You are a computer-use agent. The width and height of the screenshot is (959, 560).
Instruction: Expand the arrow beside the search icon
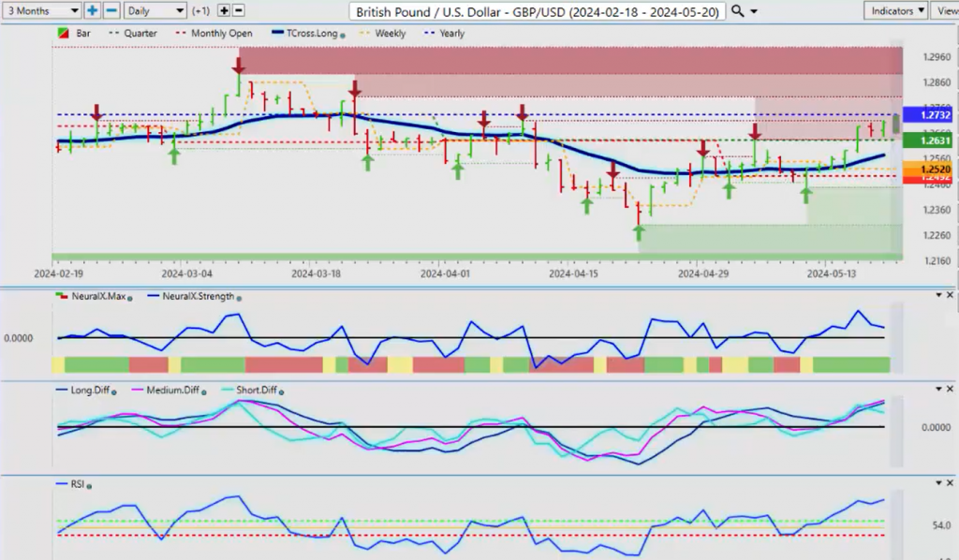click(x=755, y=11)
